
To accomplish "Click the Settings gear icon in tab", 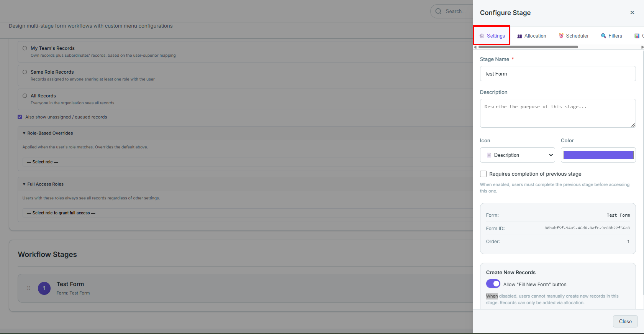I will tap(482, 36).
